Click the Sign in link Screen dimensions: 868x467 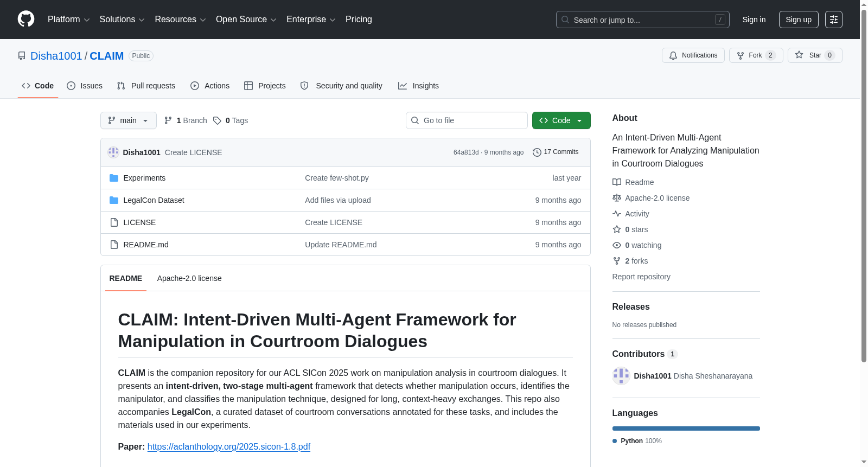click(x=754, y=20)
